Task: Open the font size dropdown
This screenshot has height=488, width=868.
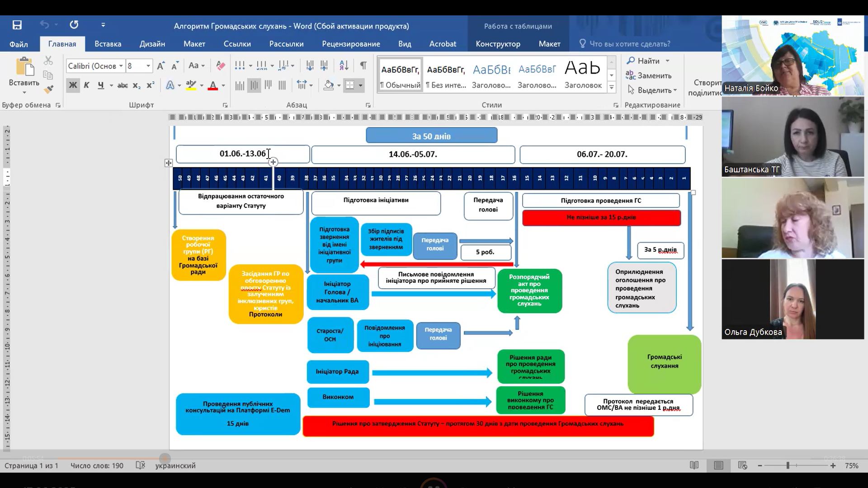Action: pos(148,66)
